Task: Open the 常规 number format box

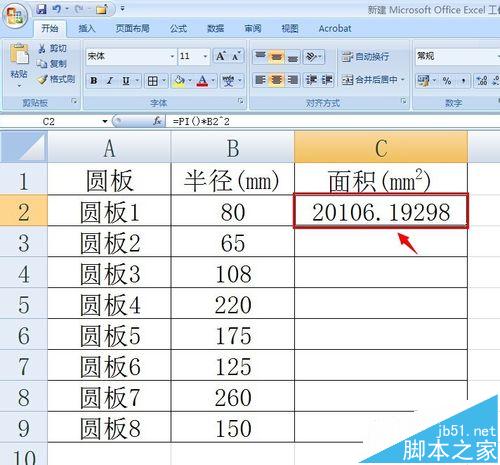Action: tap(457, 56)
